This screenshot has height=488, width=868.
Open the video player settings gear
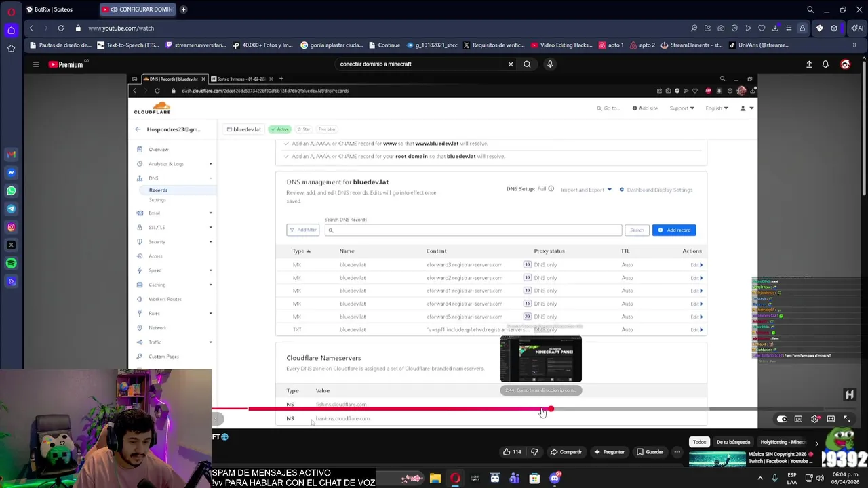(x=814, y=419)
